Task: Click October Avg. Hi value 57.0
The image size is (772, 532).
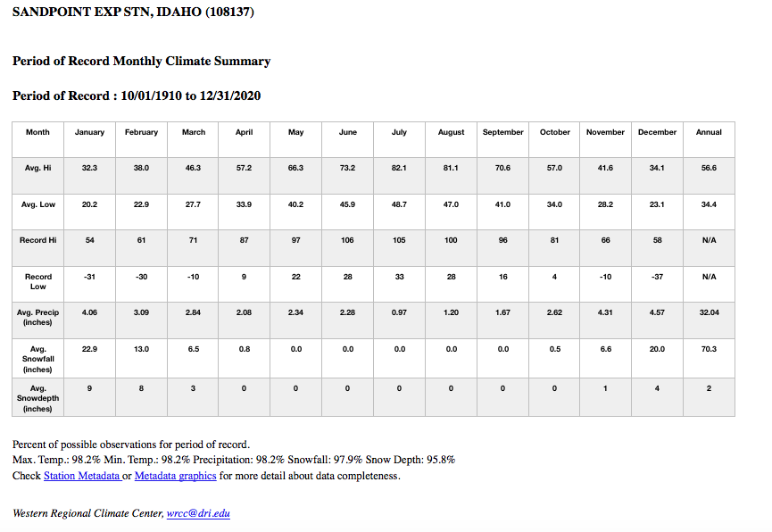Action: 554,168
